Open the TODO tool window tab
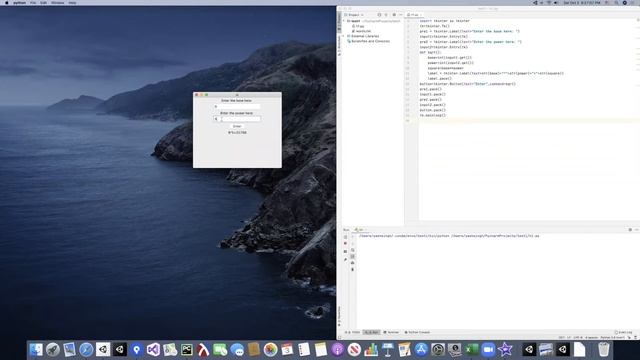The width and height of the screenshot is (640, 360). click(353, 332)
